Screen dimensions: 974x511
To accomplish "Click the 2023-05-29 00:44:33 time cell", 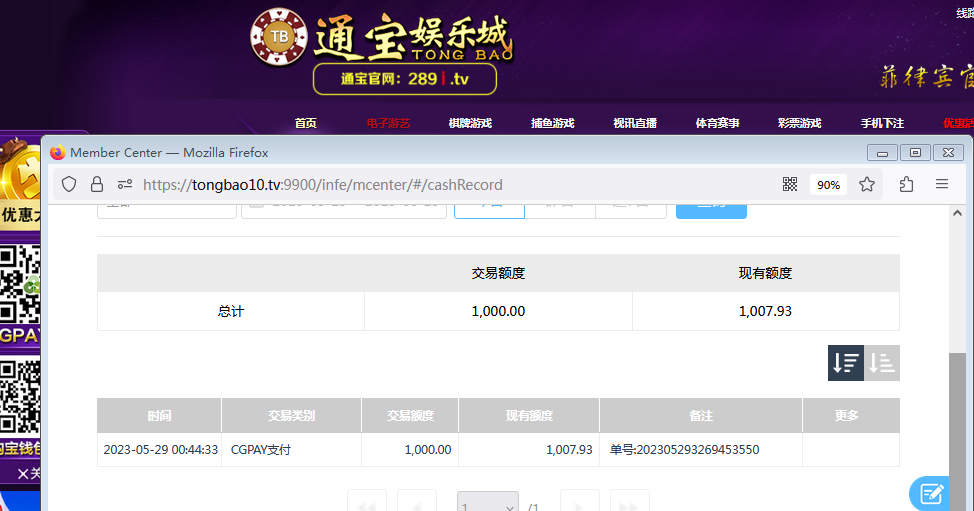I will click(160, 450).
